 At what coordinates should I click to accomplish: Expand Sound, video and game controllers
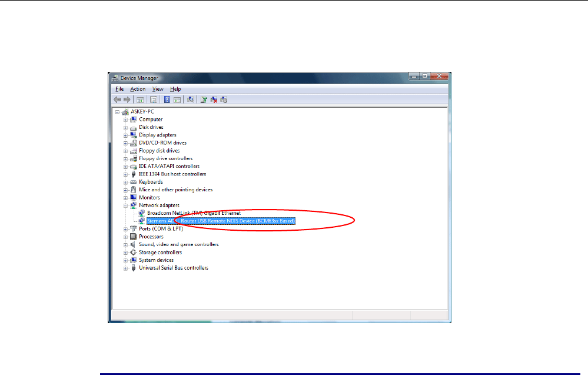[125, 245]
